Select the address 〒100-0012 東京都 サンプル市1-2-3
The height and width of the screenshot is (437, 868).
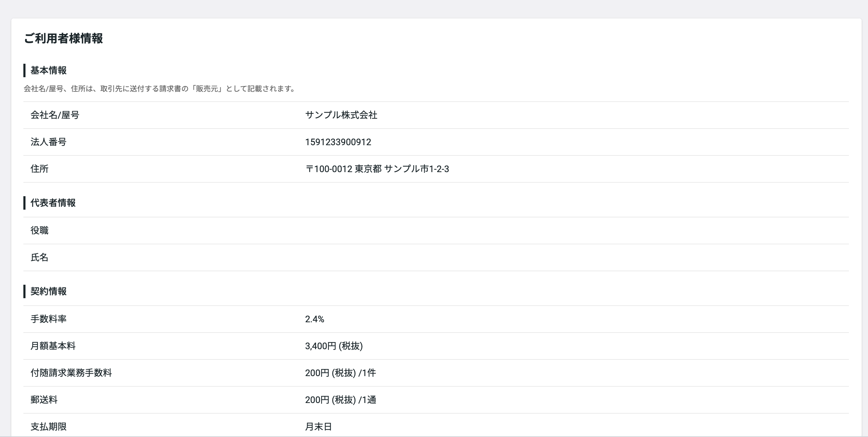377,169
